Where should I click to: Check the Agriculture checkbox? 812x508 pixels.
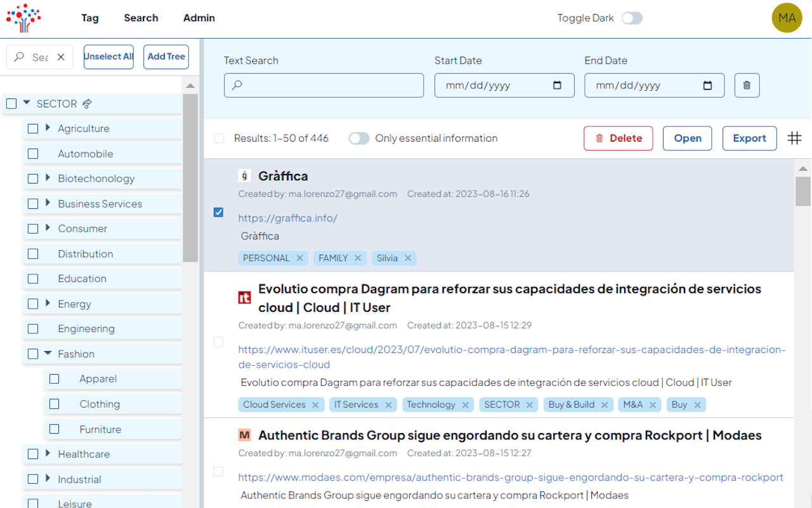(33, 128)
